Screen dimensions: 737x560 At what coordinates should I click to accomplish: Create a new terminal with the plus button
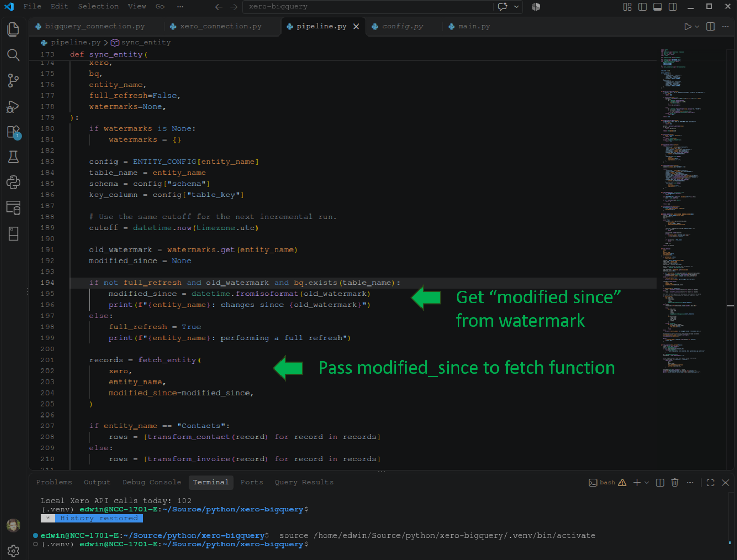[637, 483]
